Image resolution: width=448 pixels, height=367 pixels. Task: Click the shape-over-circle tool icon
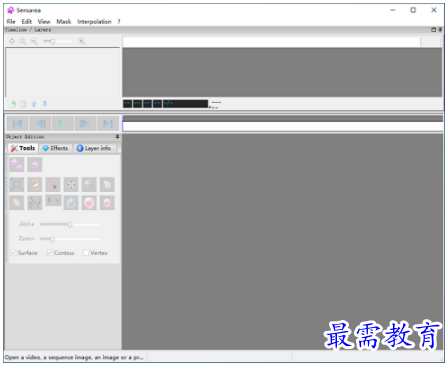[x=17, y=203]
